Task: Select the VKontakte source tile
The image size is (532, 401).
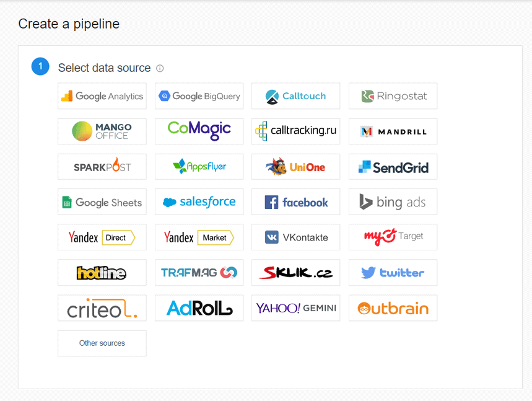Action: (x=295, y=237)
